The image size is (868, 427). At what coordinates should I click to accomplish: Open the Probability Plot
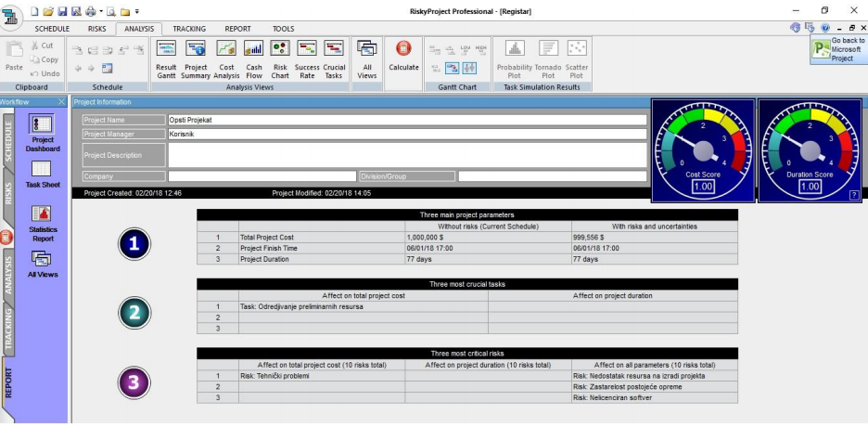tap(515, 59)
